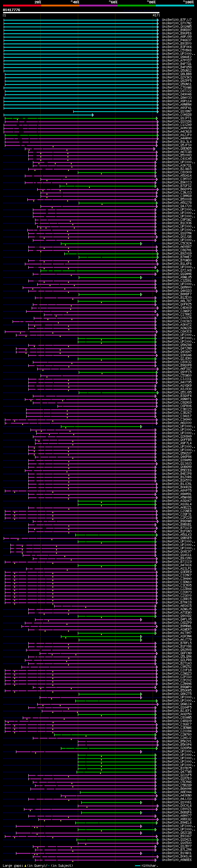
Task: Open the UniRef100_B7GFS2 entry
Action: [x=176, y=186]
